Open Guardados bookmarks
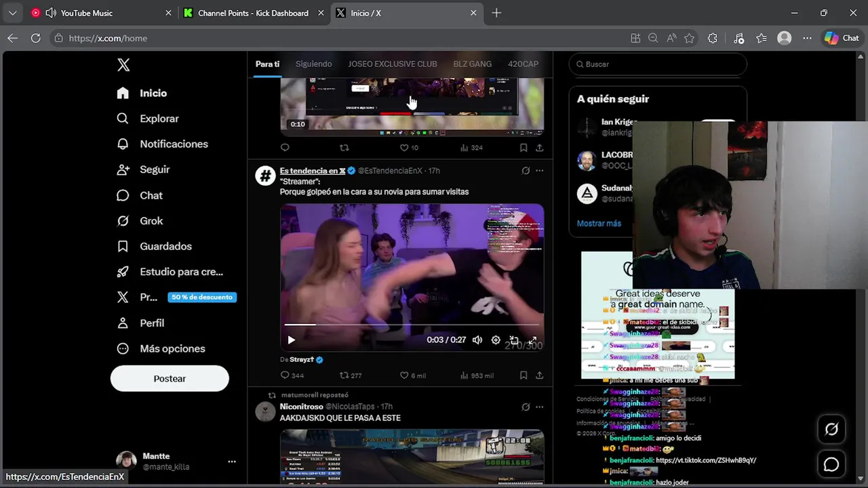Image resolution: width=868 pixels, height=488 pixels. [153, 246]
